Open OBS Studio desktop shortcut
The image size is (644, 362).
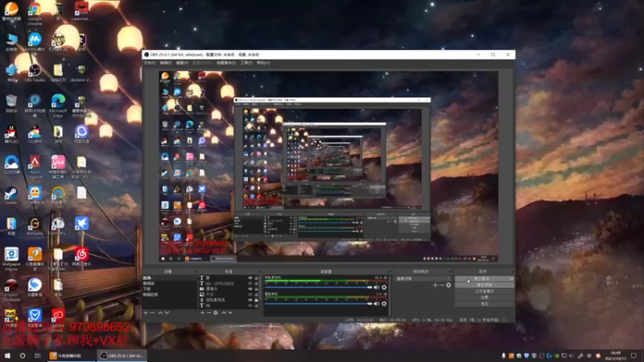35,72
